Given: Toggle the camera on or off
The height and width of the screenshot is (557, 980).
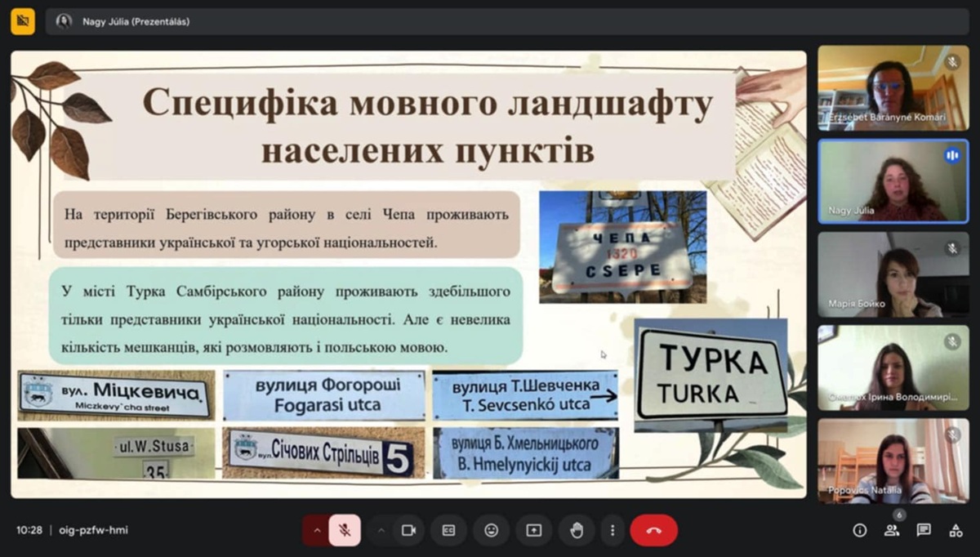Looking at the screenshot, I should click(x=408, y=530).
